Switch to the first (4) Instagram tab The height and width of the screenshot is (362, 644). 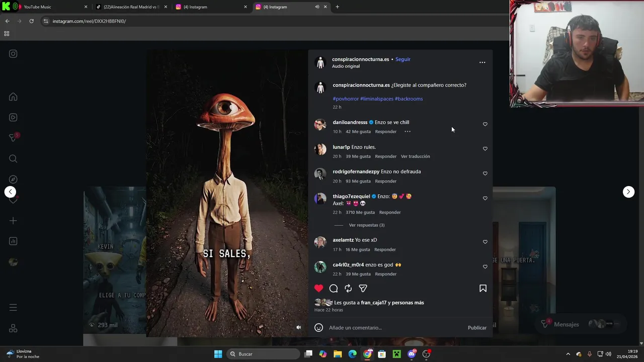(x=211, y=7)
